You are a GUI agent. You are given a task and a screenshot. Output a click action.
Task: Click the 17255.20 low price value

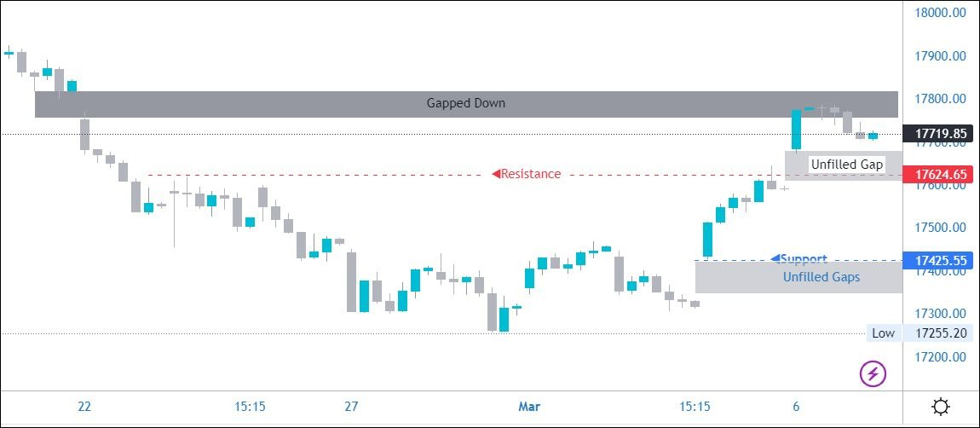point(941,333)
